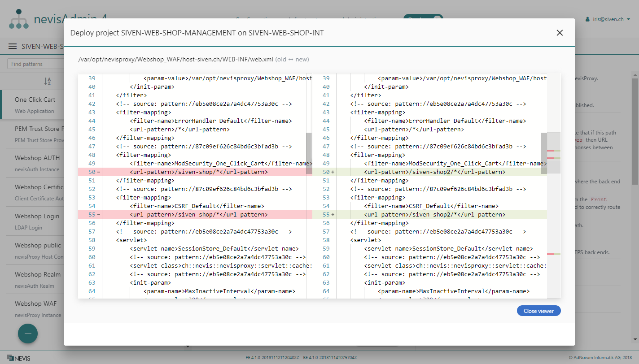The height and width of the screenshot is (364, 639).
Task: Click the NEVIS logo in footer
Action: (19, 358)
